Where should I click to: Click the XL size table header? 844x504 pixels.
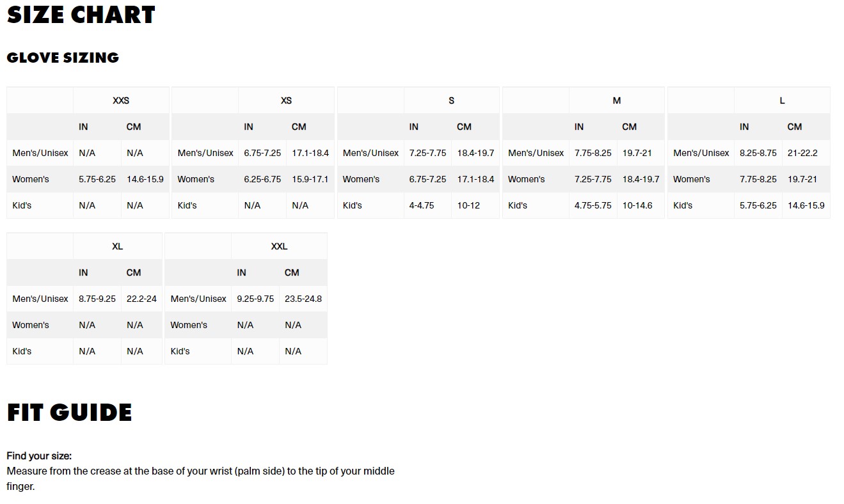tap(117, 246)
